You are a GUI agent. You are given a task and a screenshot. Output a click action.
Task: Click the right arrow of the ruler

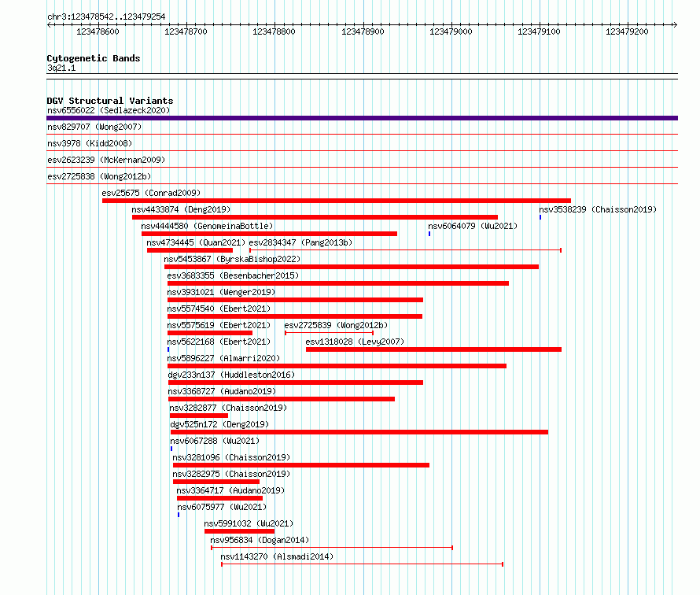click(676, 25)
